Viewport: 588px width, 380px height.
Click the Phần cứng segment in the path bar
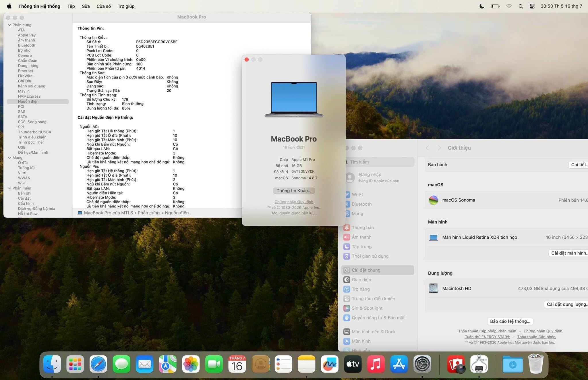(x=148, y=213)
